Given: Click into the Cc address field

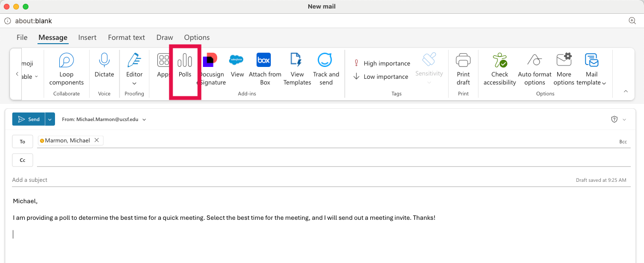Looking at the screenshot, I should point(333,160).
